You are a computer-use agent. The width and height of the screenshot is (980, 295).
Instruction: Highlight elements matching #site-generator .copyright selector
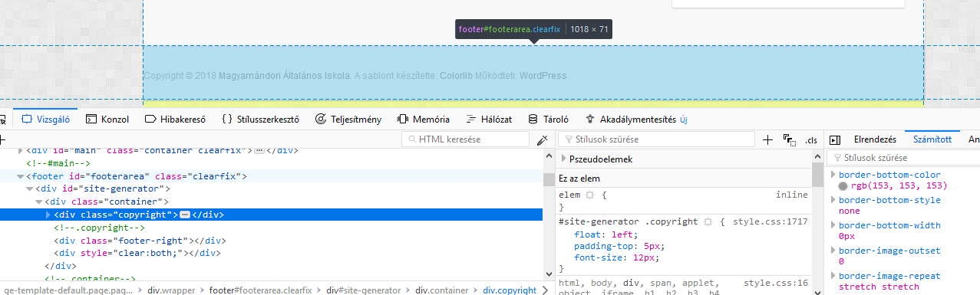tap(708, 221)
